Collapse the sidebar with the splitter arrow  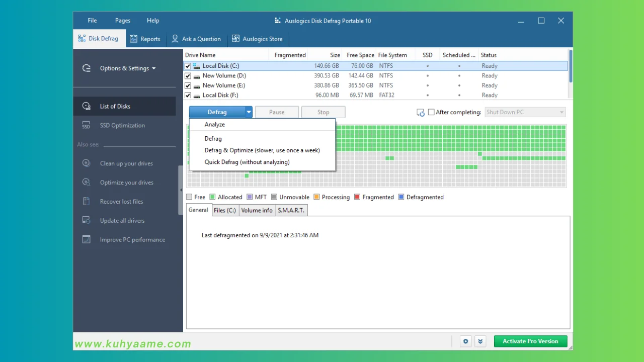181,190
